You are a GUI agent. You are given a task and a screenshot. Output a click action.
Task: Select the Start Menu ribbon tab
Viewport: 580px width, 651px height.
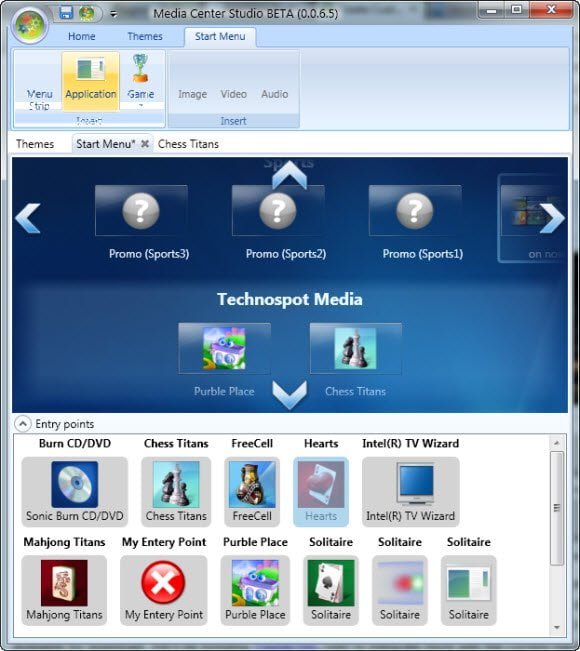tap(220, 37)
